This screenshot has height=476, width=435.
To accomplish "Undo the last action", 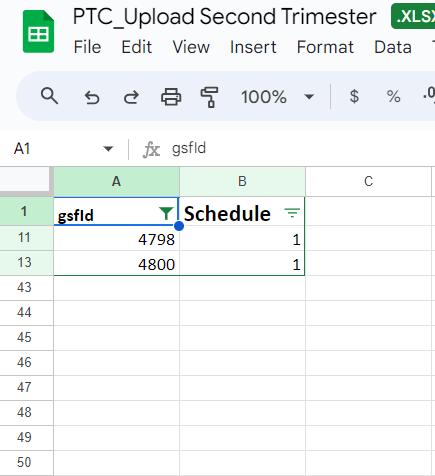I will pos(92,97).
